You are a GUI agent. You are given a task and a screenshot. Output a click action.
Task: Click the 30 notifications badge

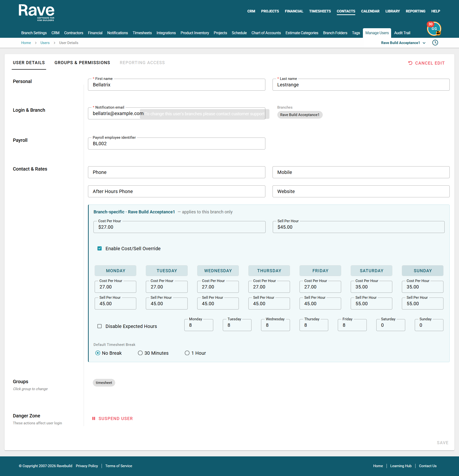(x=430, y=24)
